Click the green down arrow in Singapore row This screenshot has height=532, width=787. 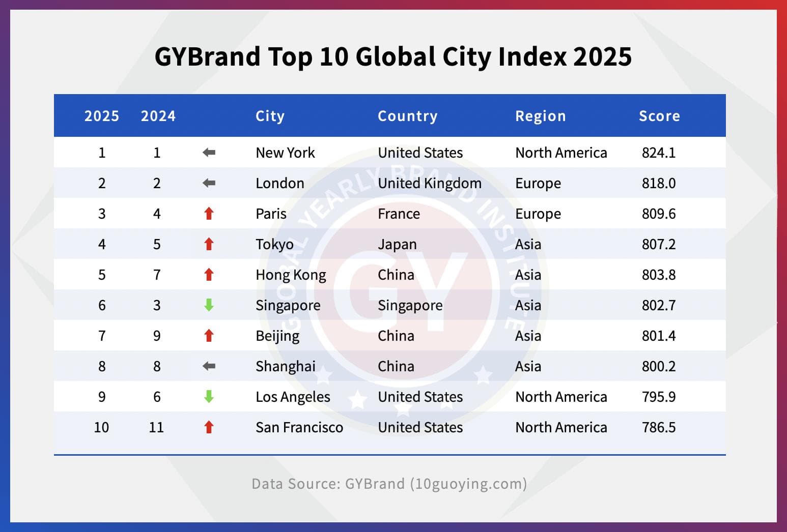tap(209, 305)
